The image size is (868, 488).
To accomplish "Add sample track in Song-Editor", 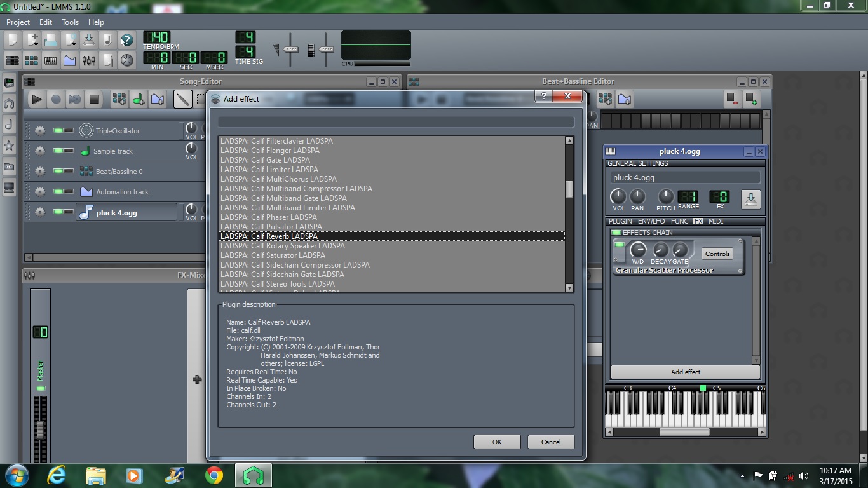I will (138, 98).
